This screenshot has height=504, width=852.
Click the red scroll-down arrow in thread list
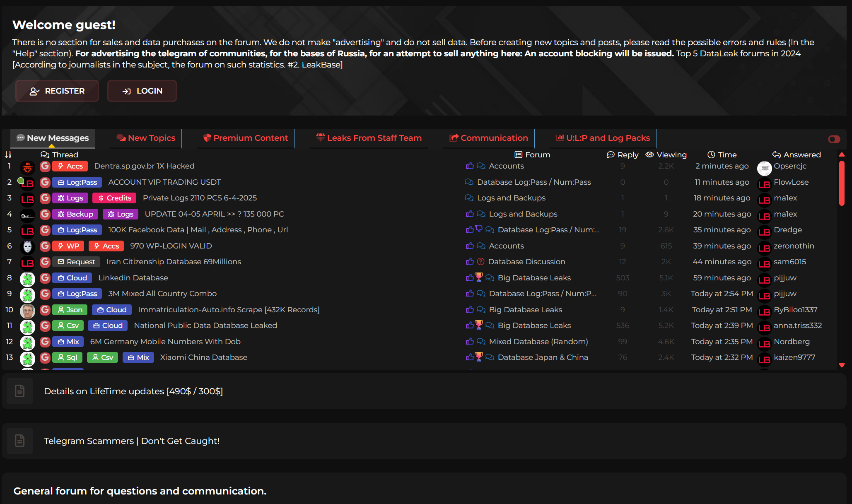[x=842, y=365]
